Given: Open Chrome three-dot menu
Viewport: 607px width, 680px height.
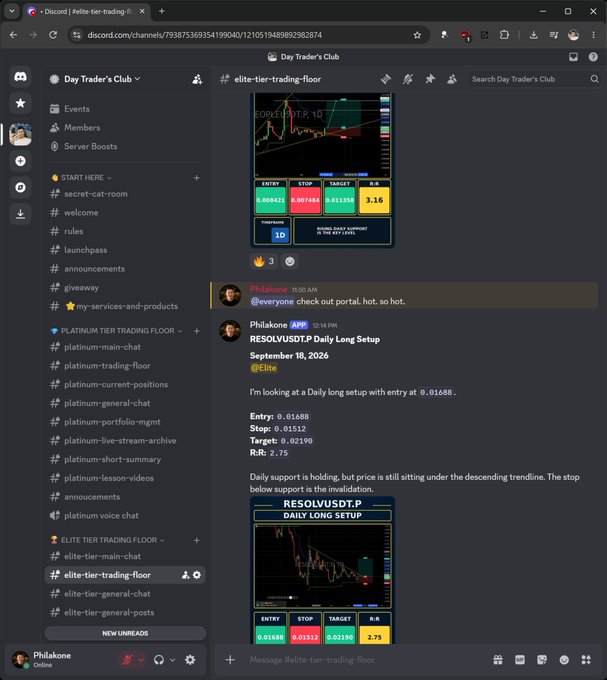Looking at the screenshot, I should click(593, 35).
